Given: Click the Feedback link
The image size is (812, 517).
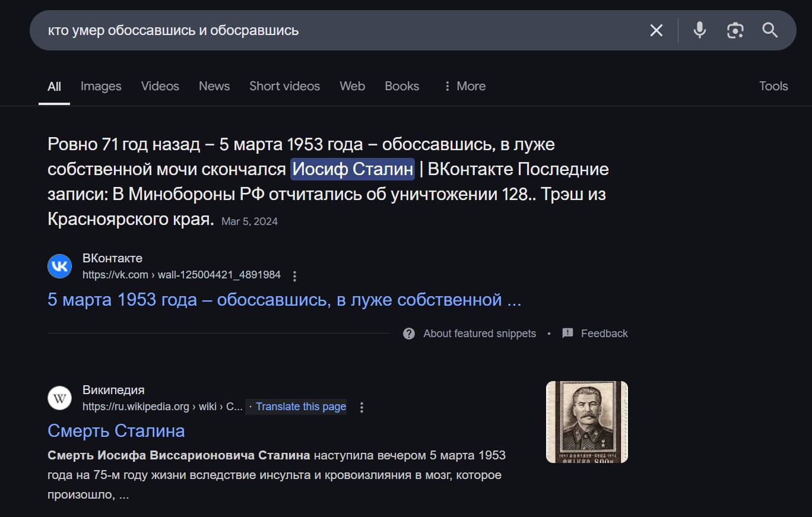Looking at the screenshot, I should coord(604,334).
